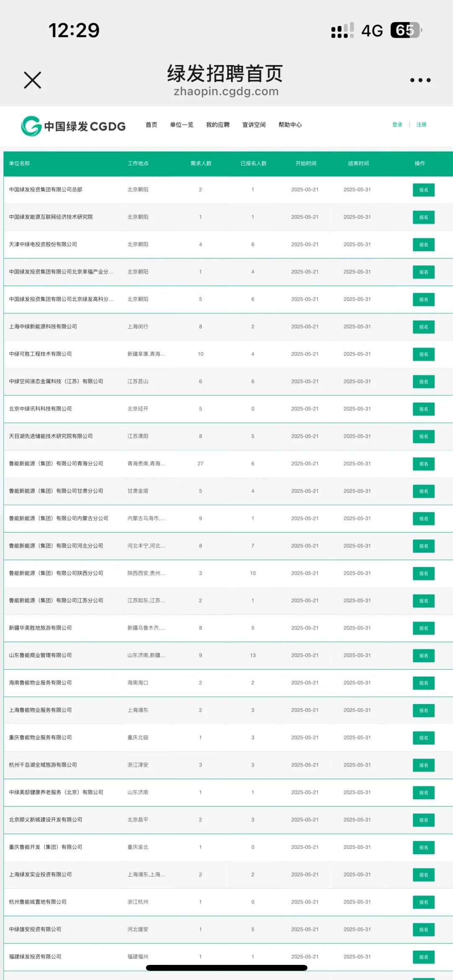Click the 中国绿发 CGDG logo
Viewport: 453px width, 980px height.
pyautogui.click(x=73, y=126)
